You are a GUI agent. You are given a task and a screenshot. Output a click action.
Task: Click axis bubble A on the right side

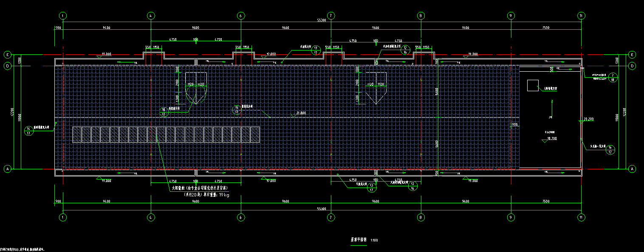632,168
